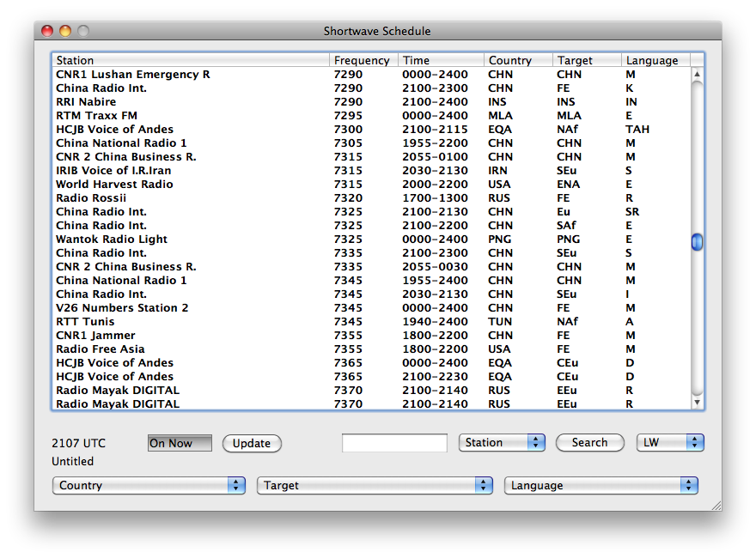Sort by the Country column header
Screen dimensions: 756x558
point(518,60)
